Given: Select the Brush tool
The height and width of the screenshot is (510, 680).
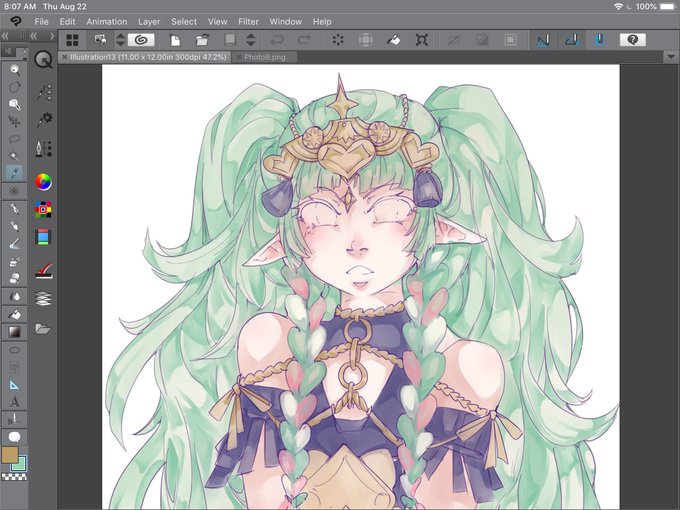Looking at the screenshot, I should pyautogui.click(x=15, y=244).
